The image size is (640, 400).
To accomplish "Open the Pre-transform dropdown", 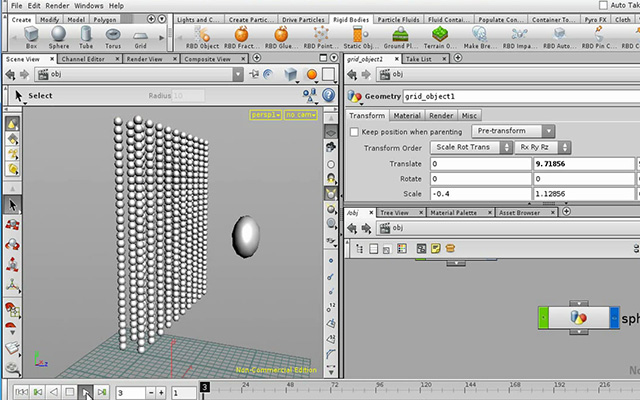I will click(513, 131).
